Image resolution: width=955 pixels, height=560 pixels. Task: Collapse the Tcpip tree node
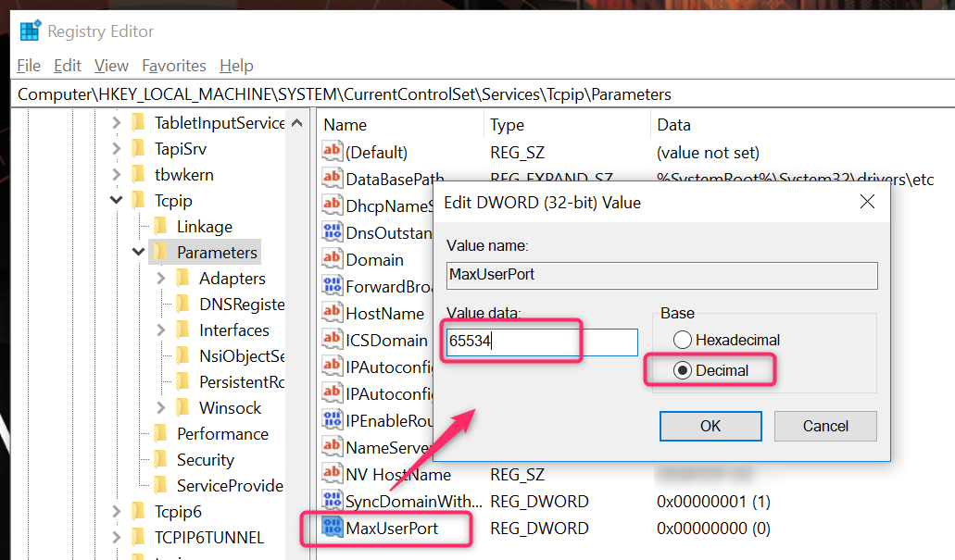[117, 200]
